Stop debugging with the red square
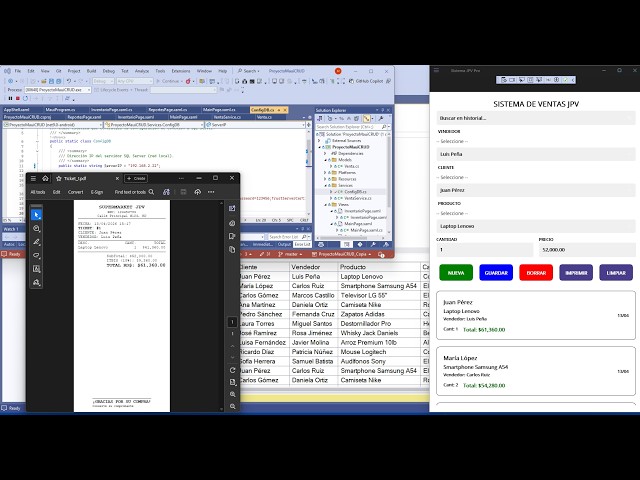The width and height of the screenshot is (640, 480). click(18, 98)
